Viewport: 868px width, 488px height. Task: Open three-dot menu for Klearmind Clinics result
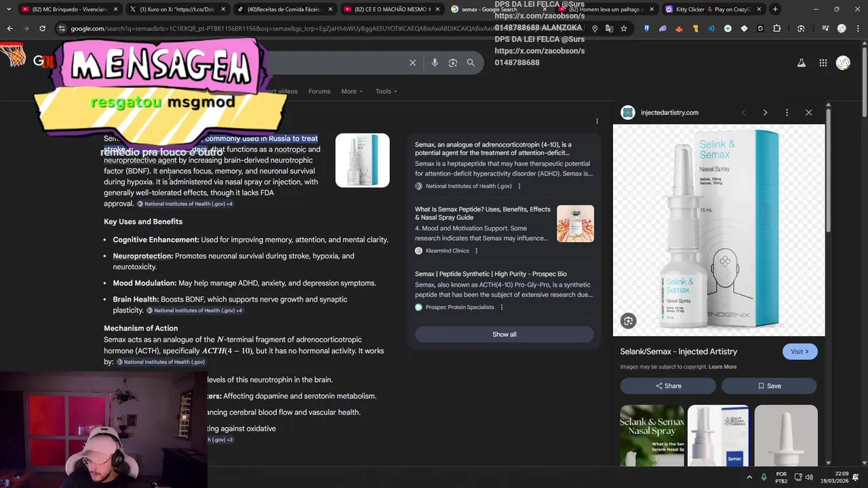pyautogui.click(x=476, y=251)
